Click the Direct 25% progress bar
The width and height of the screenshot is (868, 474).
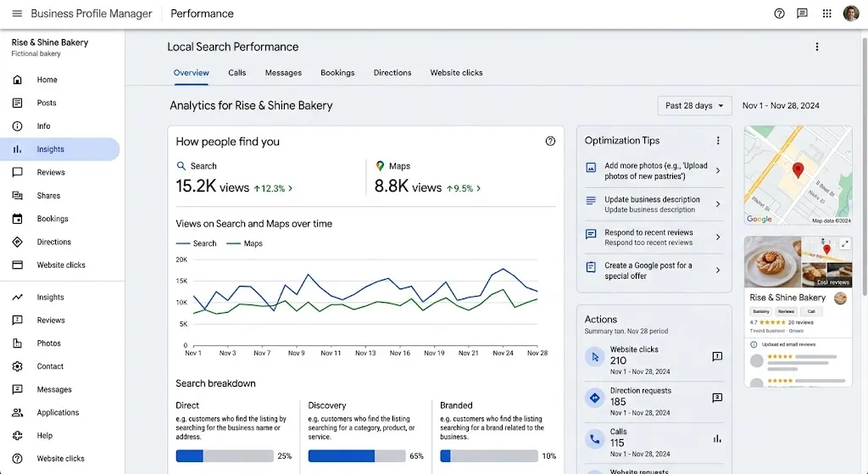pyautogui.click(x=225, y=456)
